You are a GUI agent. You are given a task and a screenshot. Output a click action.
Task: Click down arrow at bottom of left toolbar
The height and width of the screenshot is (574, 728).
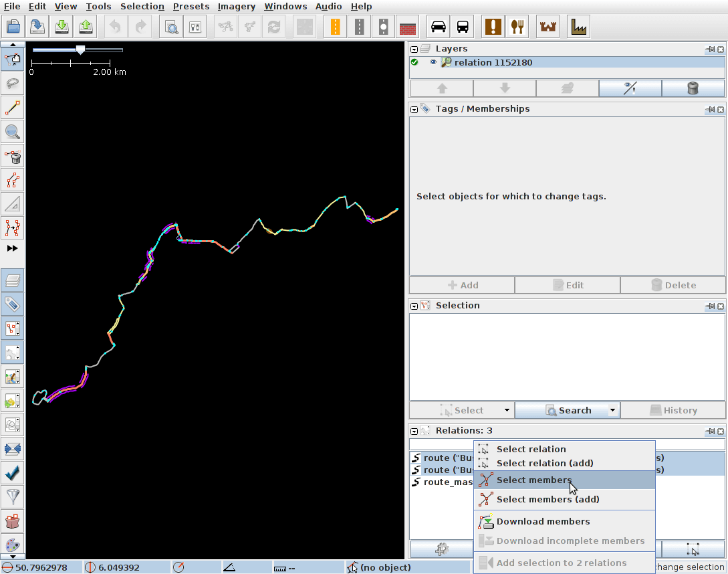point(13,557)
